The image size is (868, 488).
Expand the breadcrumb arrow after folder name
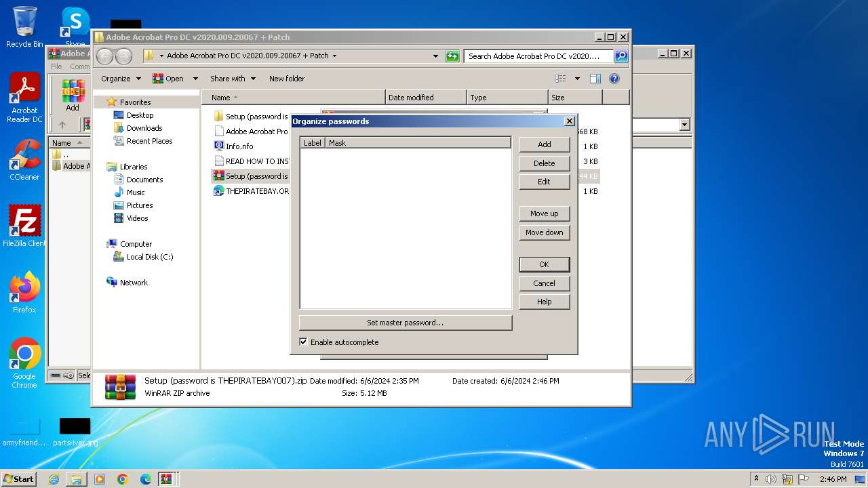334,56
